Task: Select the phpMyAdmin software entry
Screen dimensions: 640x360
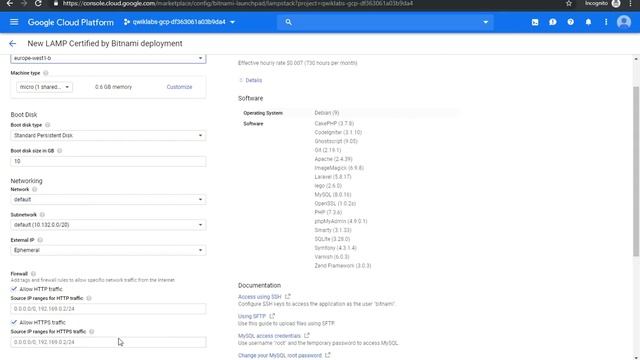Action: click(x=341, y=221)
